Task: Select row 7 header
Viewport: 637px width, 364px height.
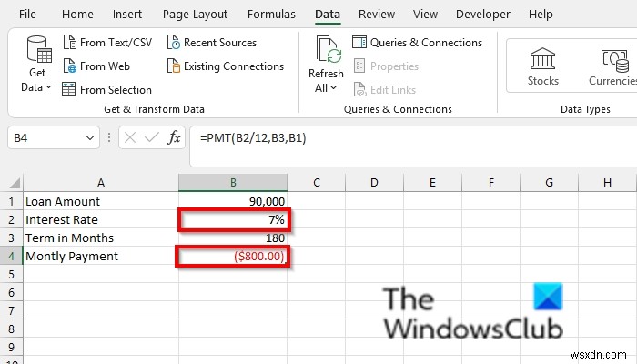Action: coord(11,311)
